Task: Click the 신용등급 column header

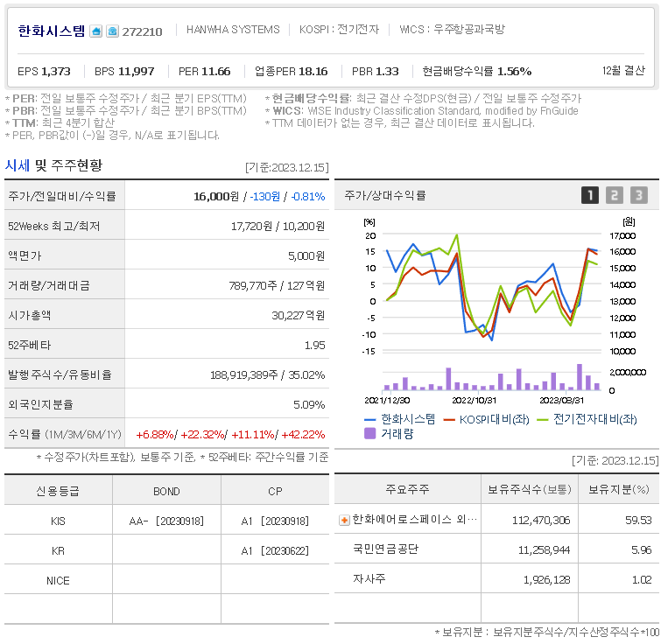Action: pos(58,491)
